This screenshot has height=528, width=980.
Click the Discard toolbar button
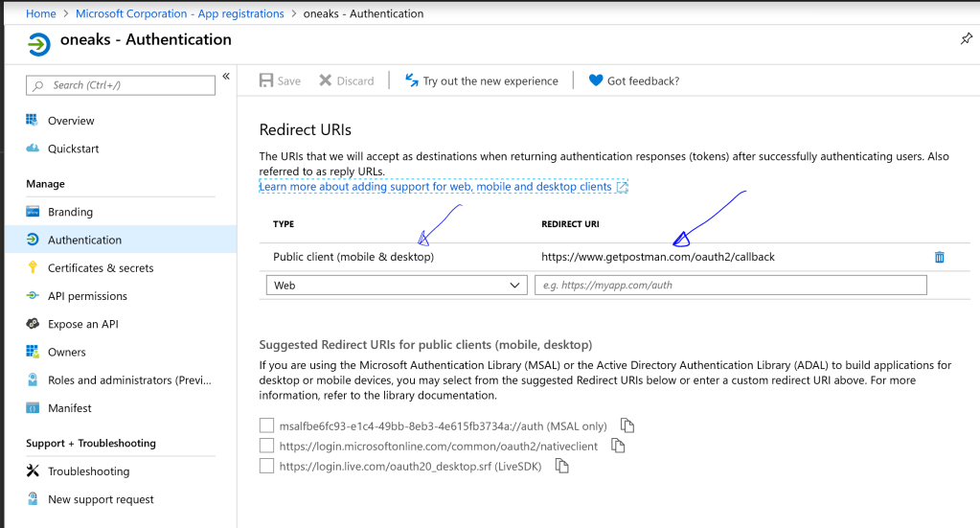346,81
